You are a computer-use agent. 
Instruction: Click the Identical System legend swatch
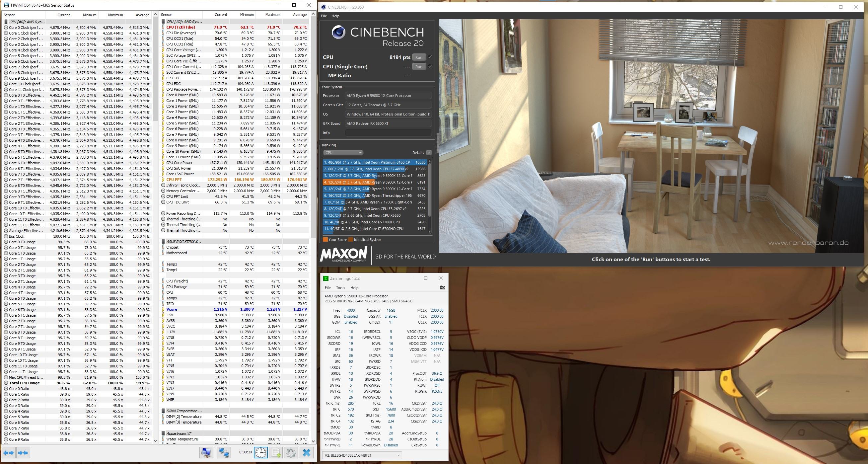tap(350, 240)
